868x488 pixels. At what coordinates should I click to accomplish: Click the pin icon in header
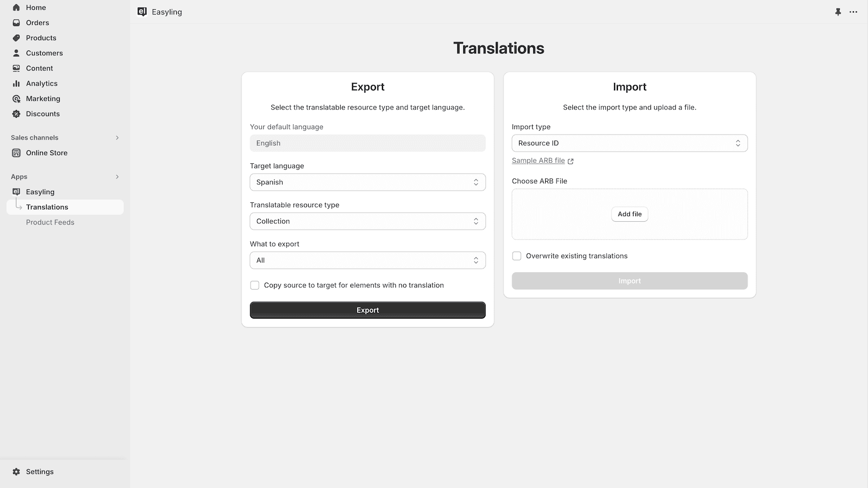click(x=838, y=12)
